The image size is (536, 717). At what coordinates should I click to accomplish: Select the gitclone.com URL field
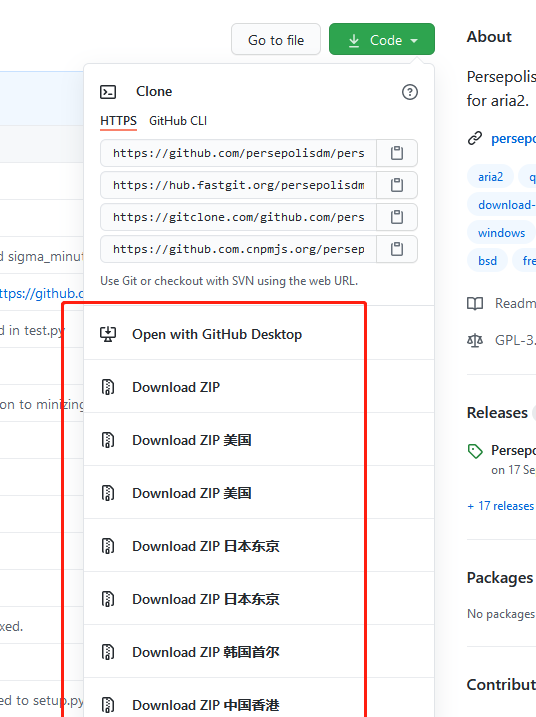[x=238, y=217]
